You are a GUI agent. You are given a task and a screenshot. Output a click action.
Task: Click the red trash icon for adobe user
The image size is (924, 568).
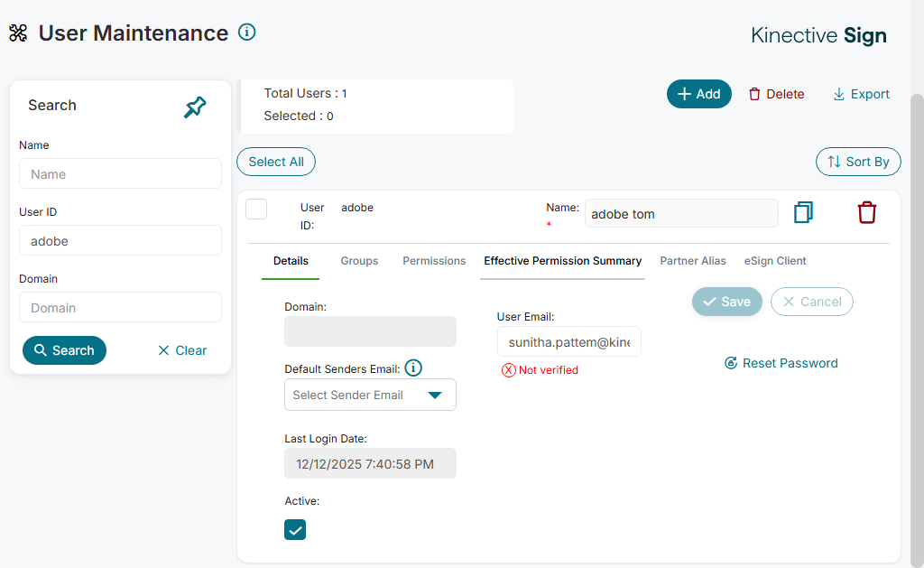[866, 212]
